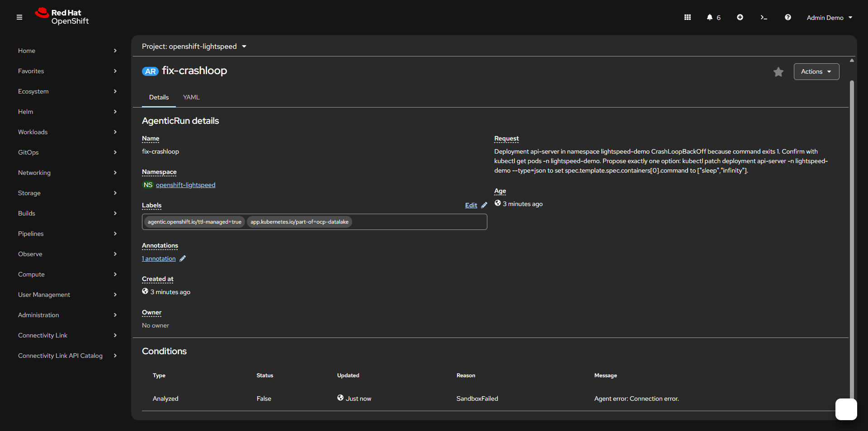This screenshot has height=431, width=868.
Task: Open the help question mark menu
Action: click(788, 17)
